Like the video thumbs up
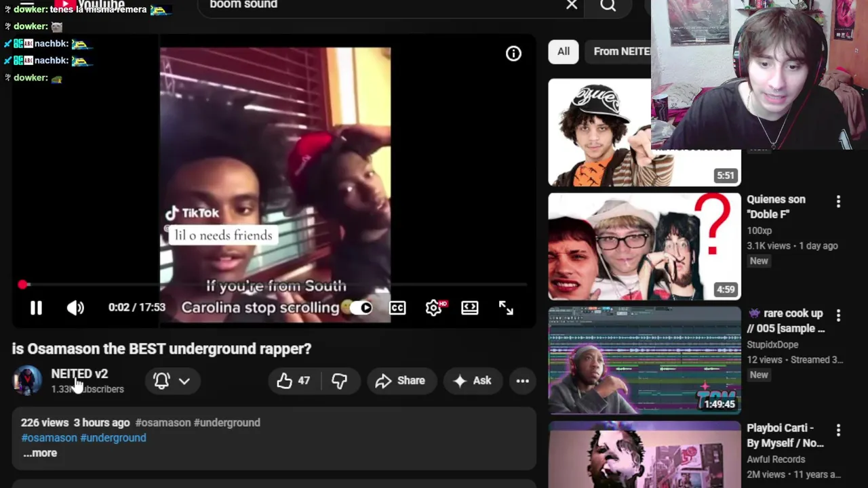 [x=293, y=381]
